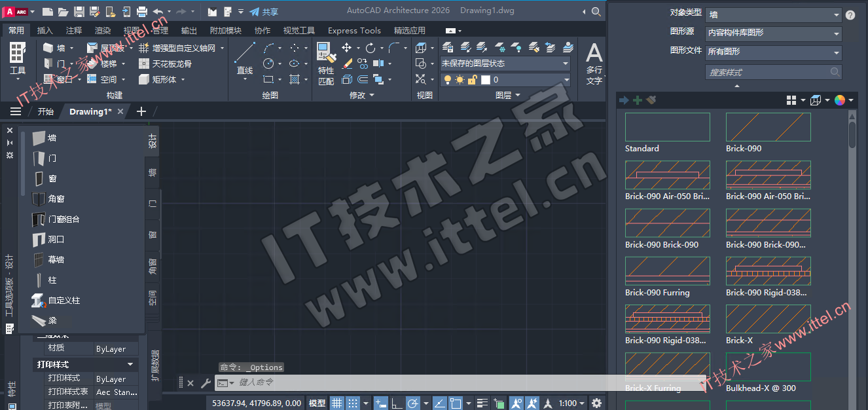Select the Custom Column (自定义柱) palette tool
Screen dimensions: 868x410
coord(56,300)
